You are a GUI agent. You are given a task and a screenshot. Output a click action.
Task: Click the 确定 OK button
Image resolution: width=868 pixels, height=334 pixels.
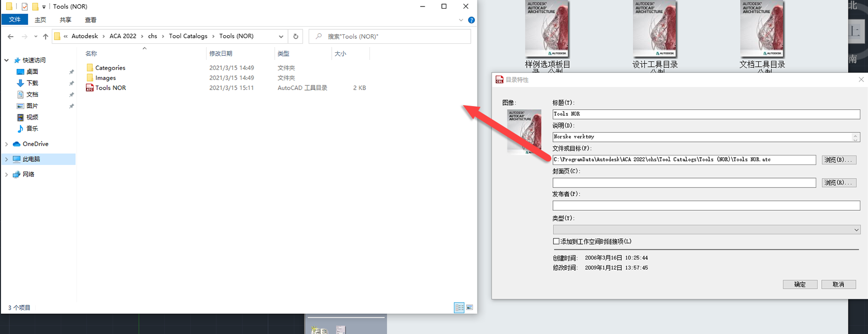pos(800,284)
